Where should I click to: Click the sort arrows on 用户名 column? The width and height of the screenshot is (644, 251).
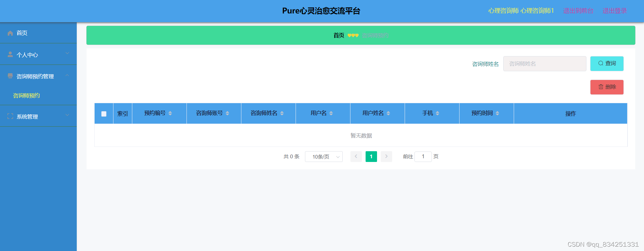331,113
